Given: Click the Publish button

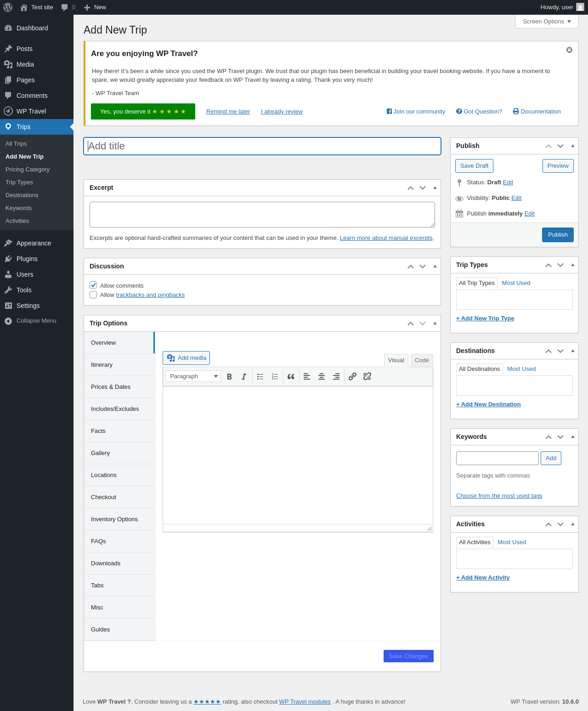Looking at the screenshot, I should click(x=558, y=235).
